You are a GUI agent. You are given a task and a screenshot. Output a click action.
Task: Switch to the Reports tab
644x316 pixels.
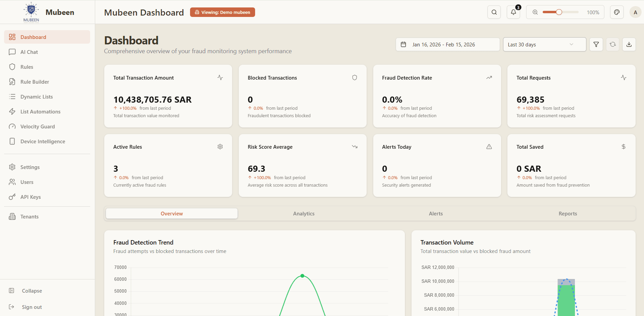tap(568, 213)
